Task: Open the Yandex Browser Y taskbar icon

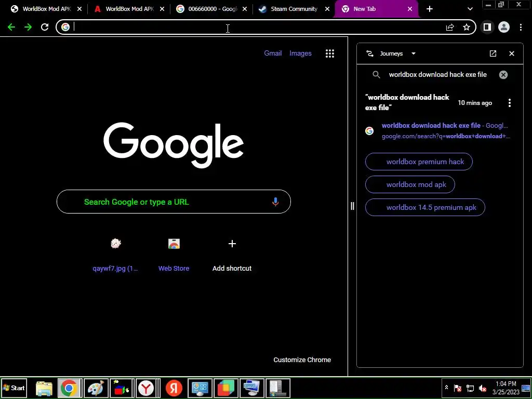Action: [146, 388]
